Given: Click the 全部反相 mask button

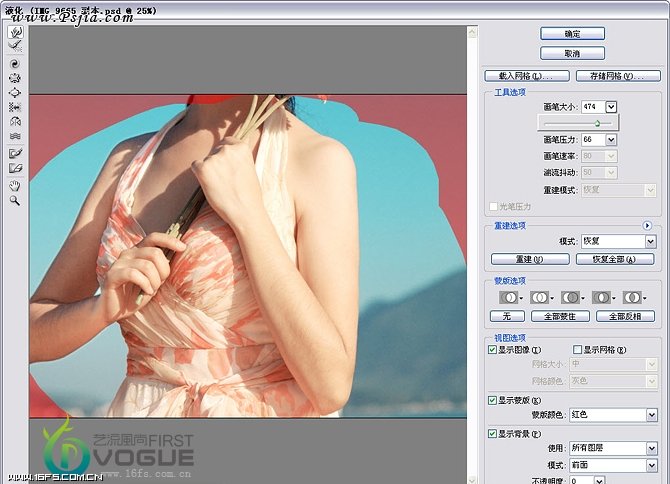Looking at the screenshot, I should (x=625, y=316).
